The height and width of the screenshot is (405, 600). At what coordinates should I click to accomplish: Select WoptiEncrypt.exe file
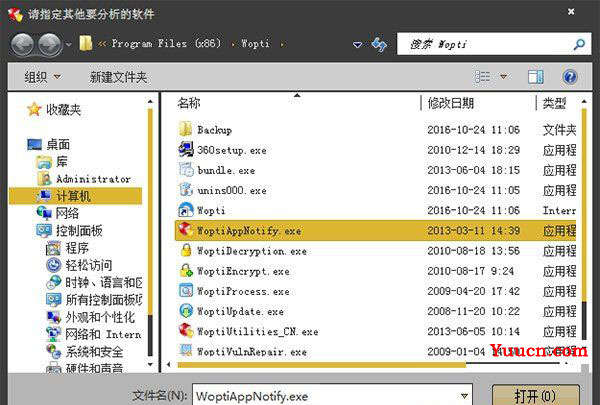pyautogui.click(x=243, y=271)
